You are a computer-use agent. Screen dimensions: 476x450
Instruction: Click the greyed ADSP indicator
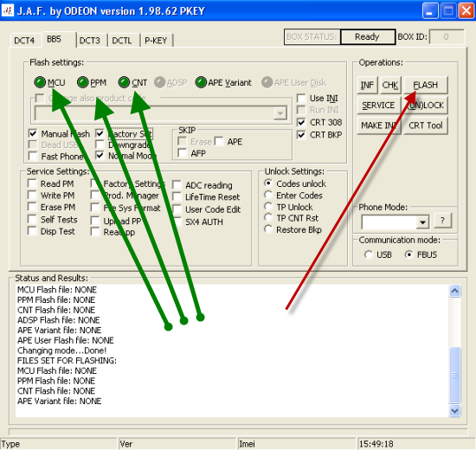[160, 82]
